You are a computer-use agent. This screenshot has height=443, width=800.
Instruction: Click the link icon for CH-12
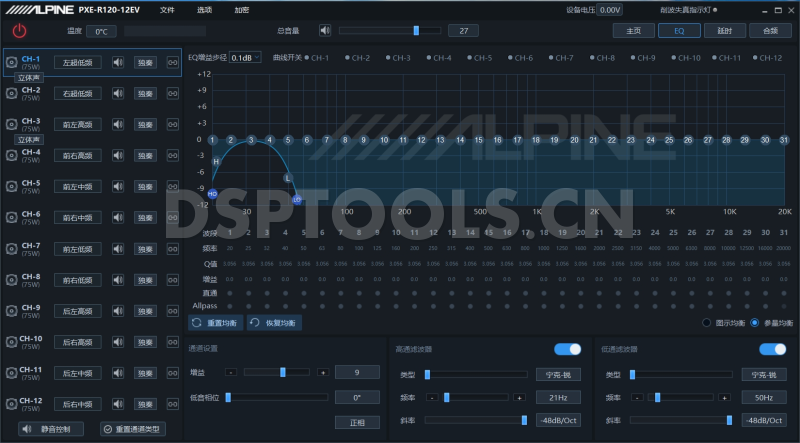(172, 404)
